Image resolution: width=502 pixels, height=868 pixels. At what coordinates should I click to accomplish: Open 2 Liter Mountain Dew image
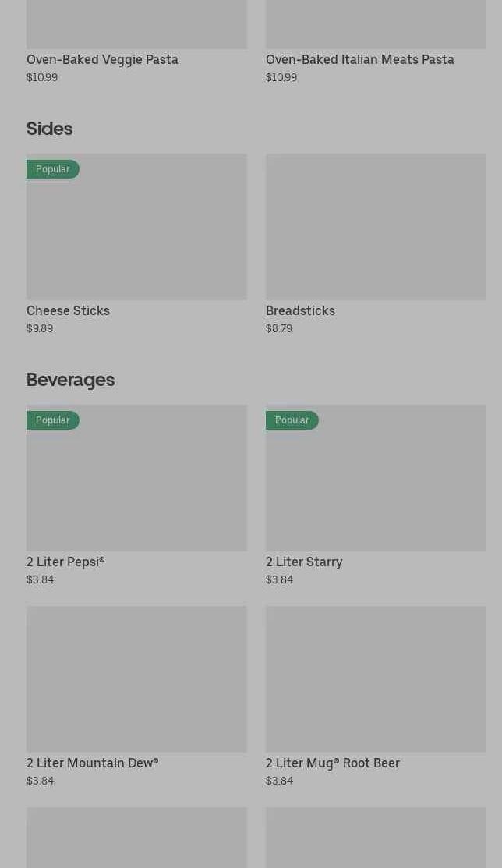pos(136,678)
